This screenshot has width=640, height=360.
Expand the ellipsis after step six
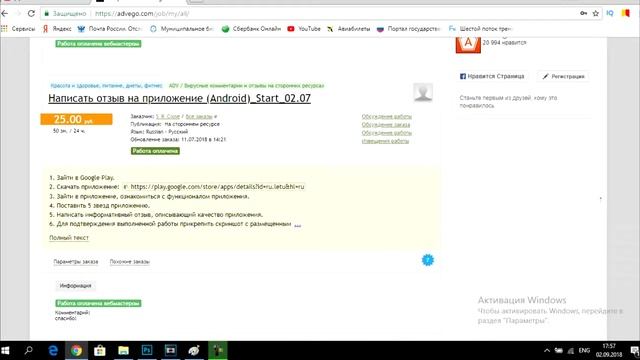(298, 224)
